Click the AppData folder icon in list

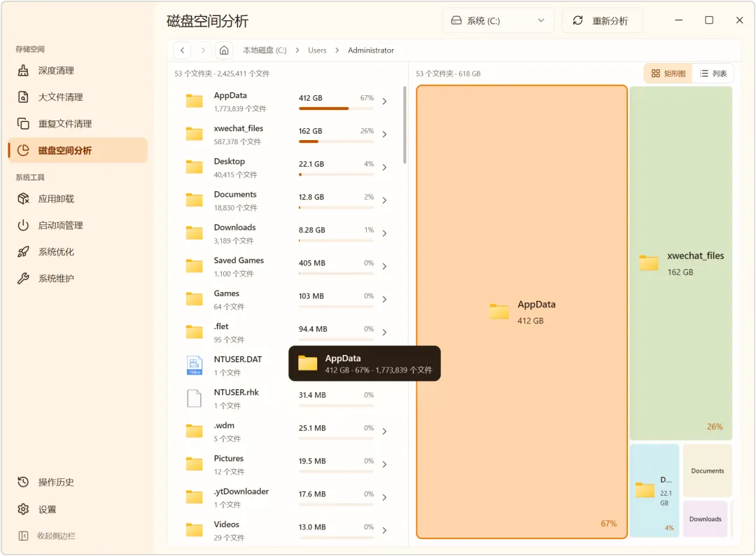click(x=195, y=101)
